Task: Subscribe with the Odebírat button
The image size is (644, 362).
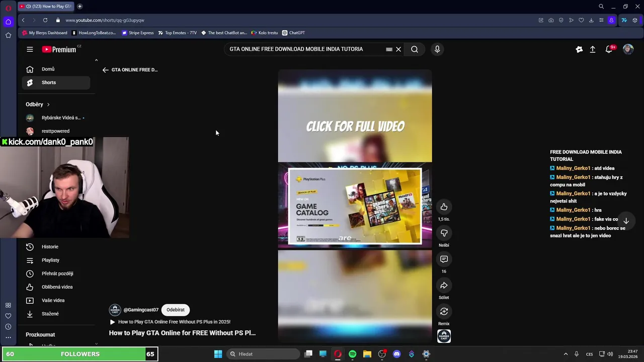Action: (x=176, y=310)
